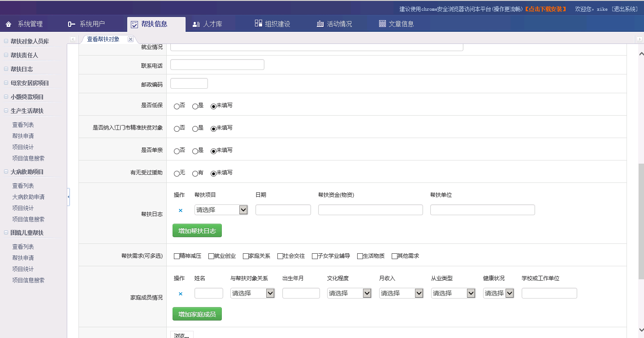Switch to the 帮扶信息 top tab
This screenshot has width=644, height=338.
155,24
